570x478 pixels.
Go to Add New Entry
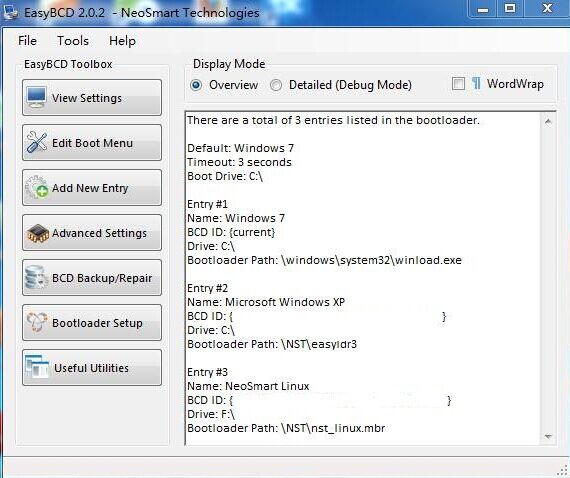pos(92,188)
